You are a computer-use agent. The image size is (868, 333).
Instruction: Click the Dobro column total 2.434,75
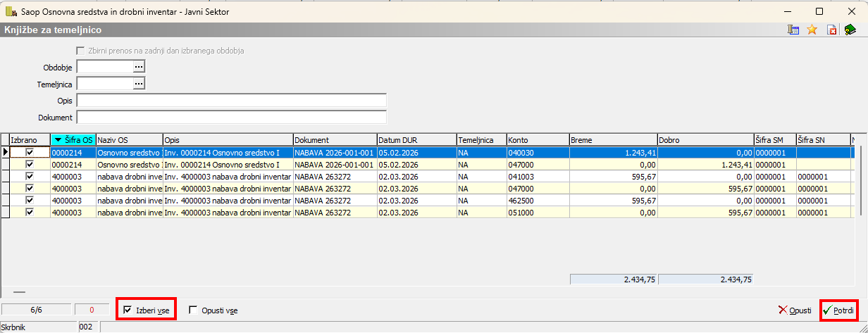(705, 279)
